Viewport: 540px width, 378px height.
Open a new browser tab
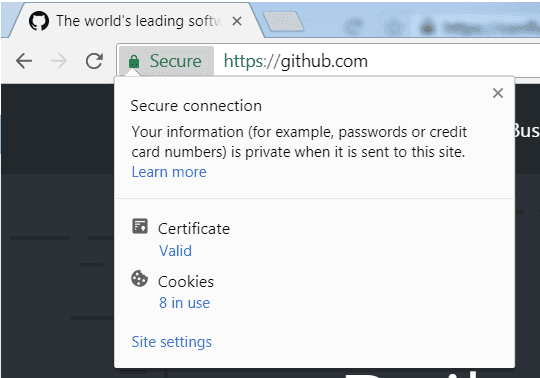(283, 21)
